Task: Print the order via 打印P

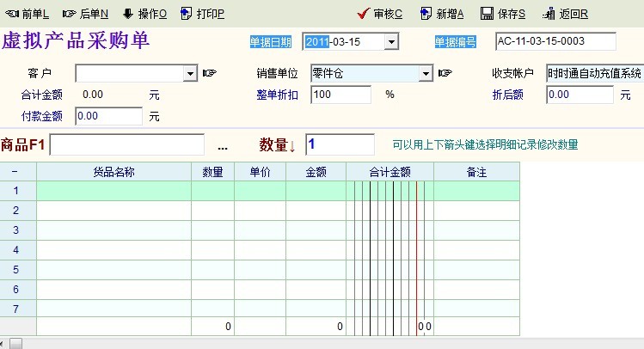Action: pyautogui.click(x=202, y=14)
